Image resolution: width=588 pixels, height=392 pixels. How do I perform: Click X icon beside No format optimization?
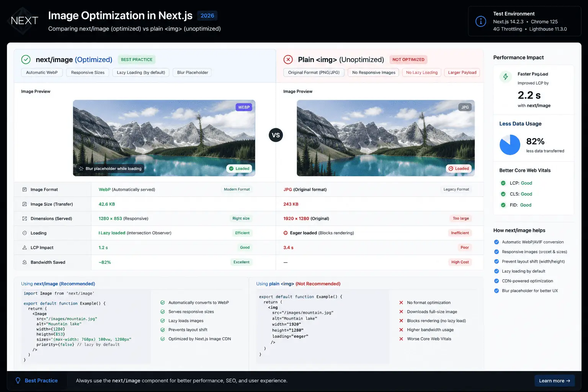(x=401, y=302)
